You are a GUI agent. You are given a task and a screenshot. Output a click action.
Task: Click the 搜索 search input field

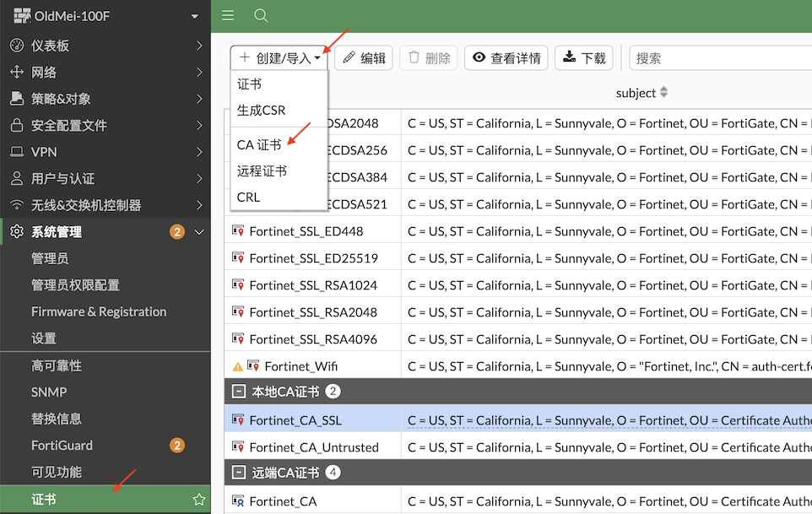pyautogui.click(x=720, y=58)
